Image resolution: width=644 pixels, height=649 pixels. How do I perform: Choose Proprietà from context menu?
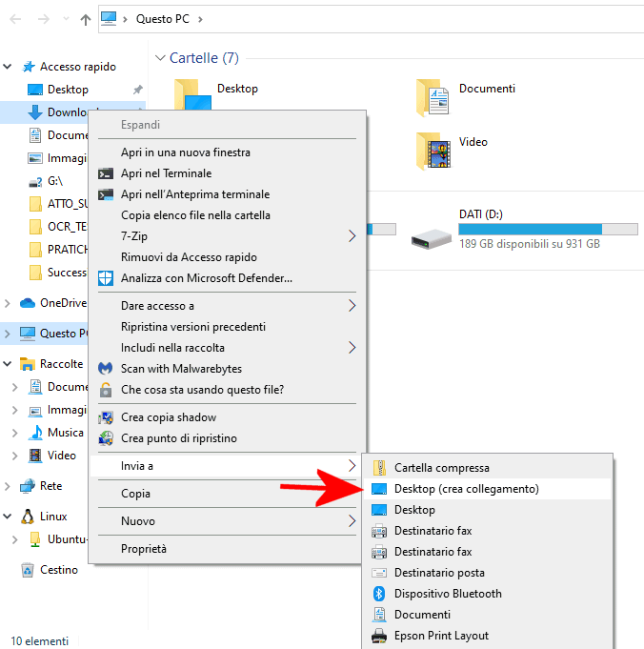tap(227, 549)
